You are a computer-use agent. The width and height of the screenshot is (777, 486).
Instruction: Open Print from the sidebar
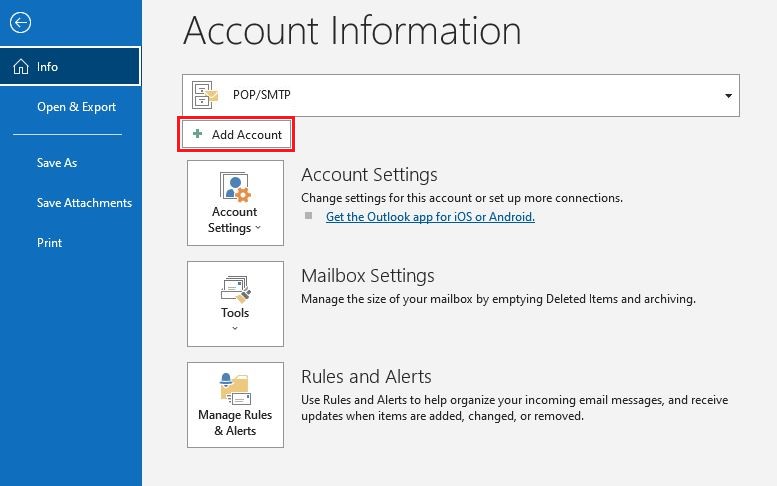point(50,243)
